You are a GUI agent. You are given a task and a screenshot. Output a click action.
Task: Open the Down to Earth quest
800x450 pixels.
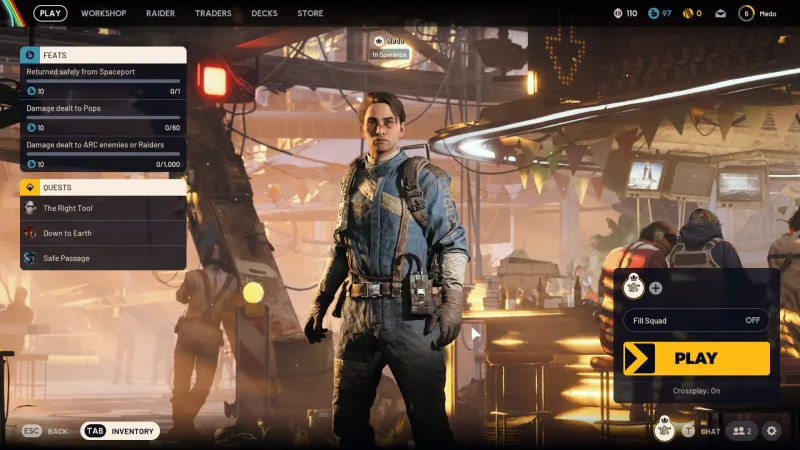68,233
